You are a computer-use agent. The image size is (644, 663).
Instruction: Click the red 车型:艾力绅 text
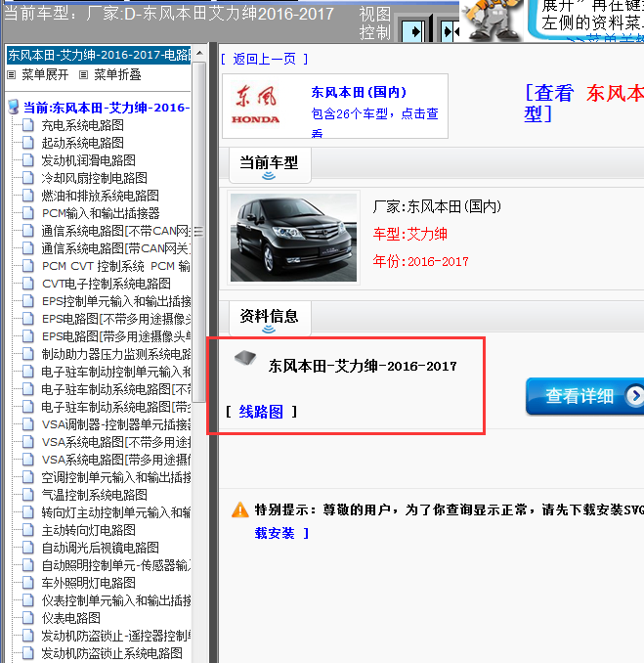pos(409,234)
